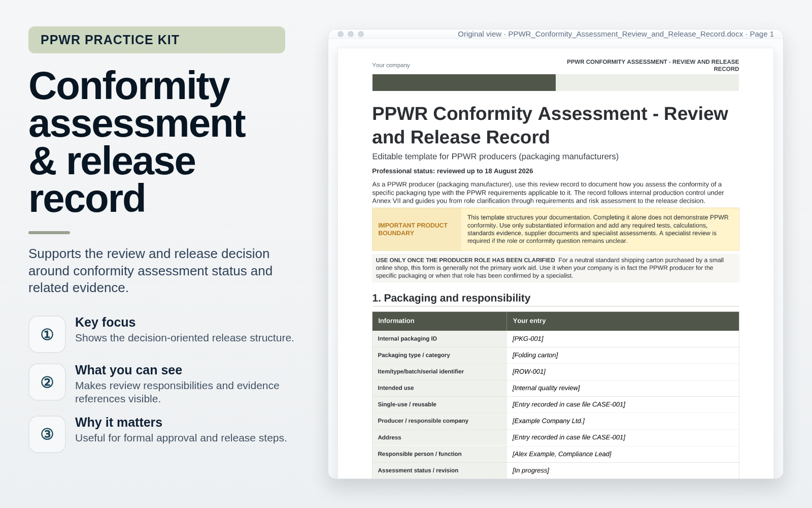Select the [PKG-001] entry cell

(623, 339)
